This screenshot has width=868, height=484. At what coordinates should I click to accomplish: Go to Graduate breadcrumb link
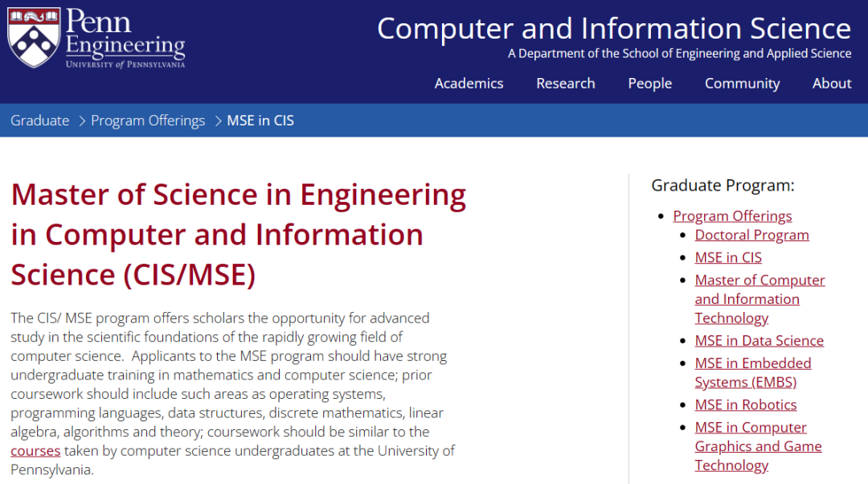[40, 121]
